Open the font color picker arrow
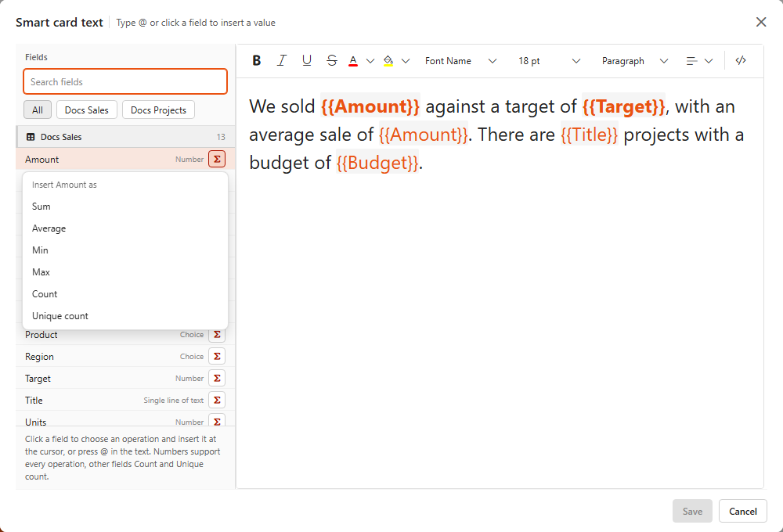 (x=370, y=61)
